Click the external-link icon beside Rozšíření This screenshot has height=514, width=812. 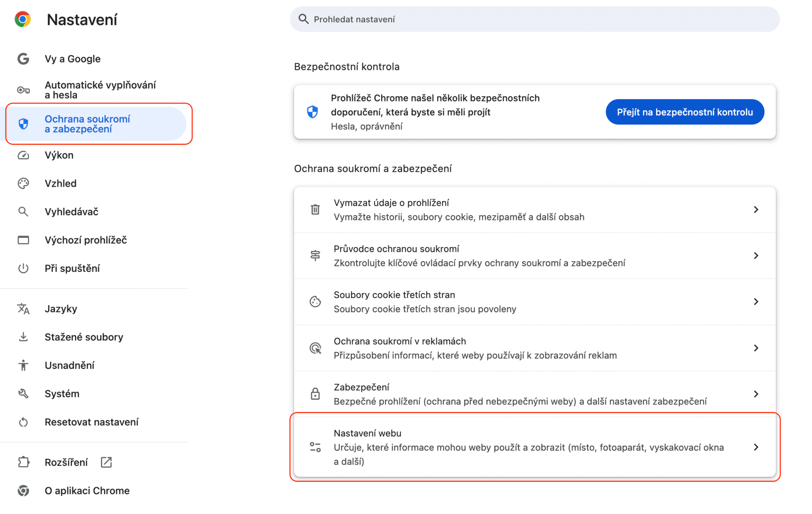106,462
